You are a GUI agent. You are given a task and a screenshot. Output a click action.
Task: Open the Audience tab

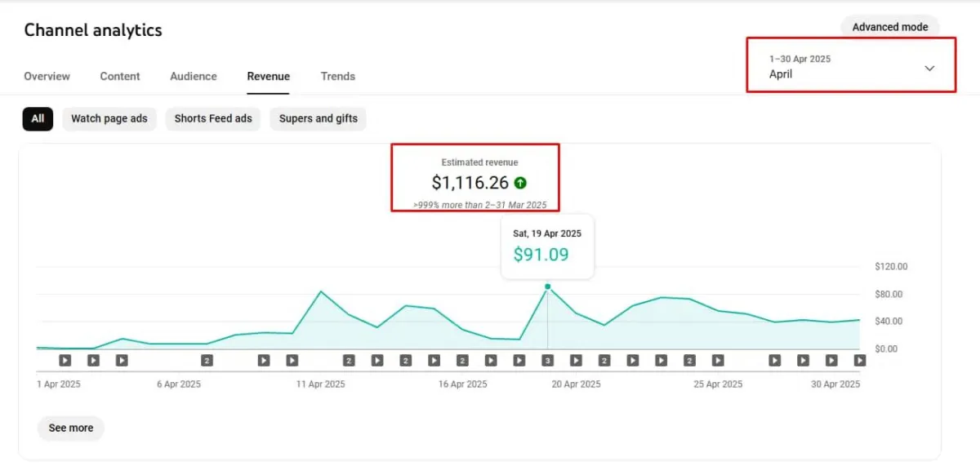tap(194, 76)
